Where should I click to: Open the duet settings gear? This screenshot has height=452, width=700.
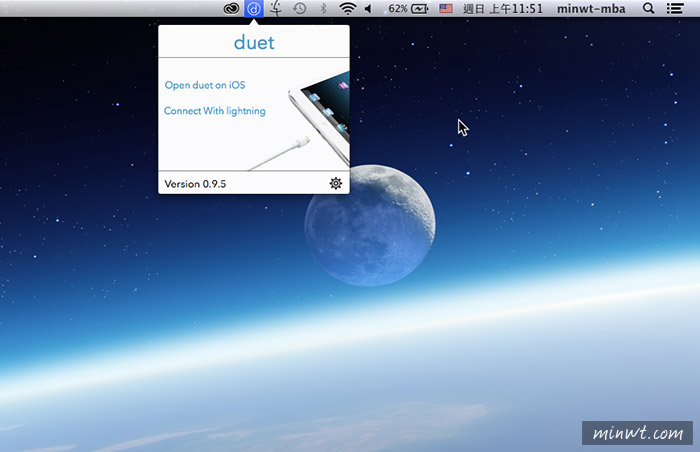coord(336,183)
